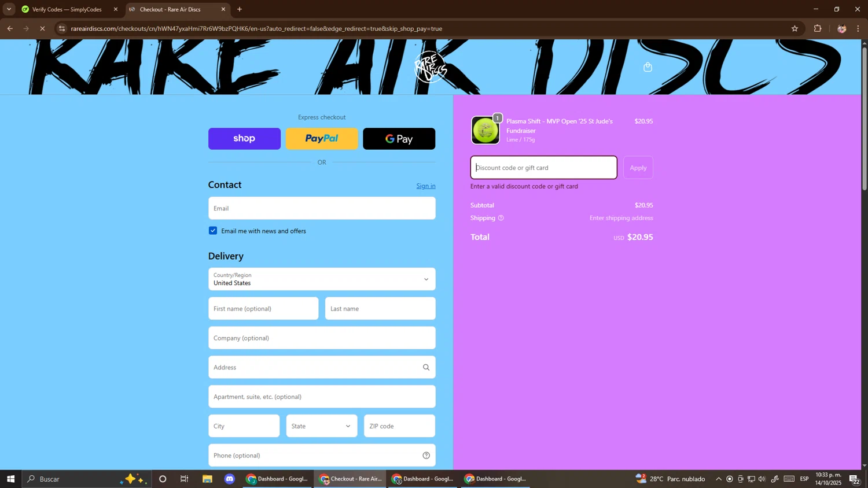Expand the State dropdown
Image resolution: width=868 pixels, height=488 pixels.
[x=322, y=426]
